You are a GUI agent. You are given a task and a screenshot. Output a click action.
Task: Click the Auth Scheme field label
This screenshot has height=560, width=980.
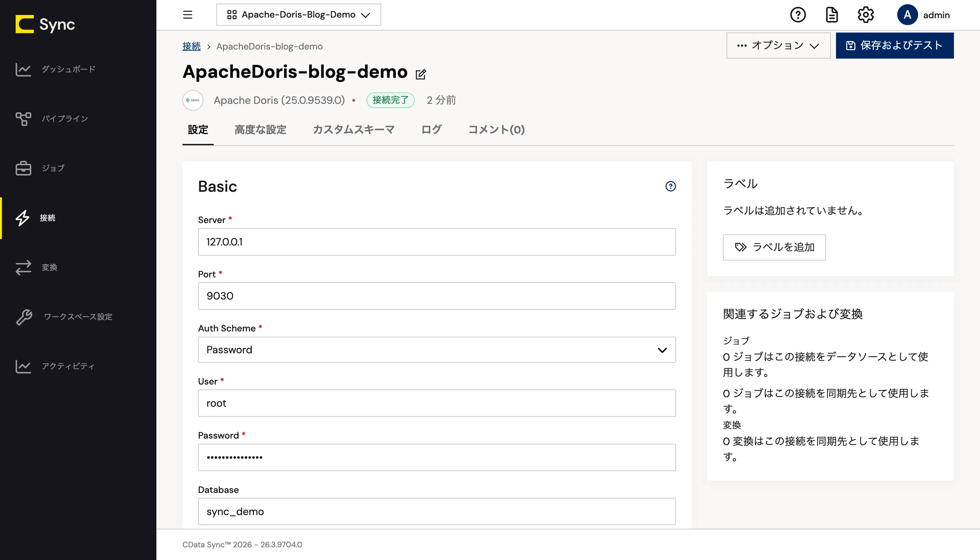coord(227,328)
